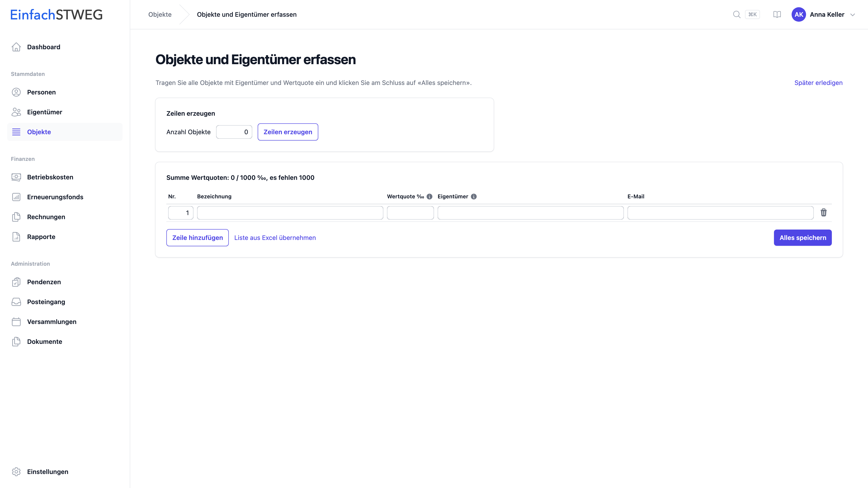868x488 pixels.
Task: Click Später erledigen link
Action: coord(818,82)
